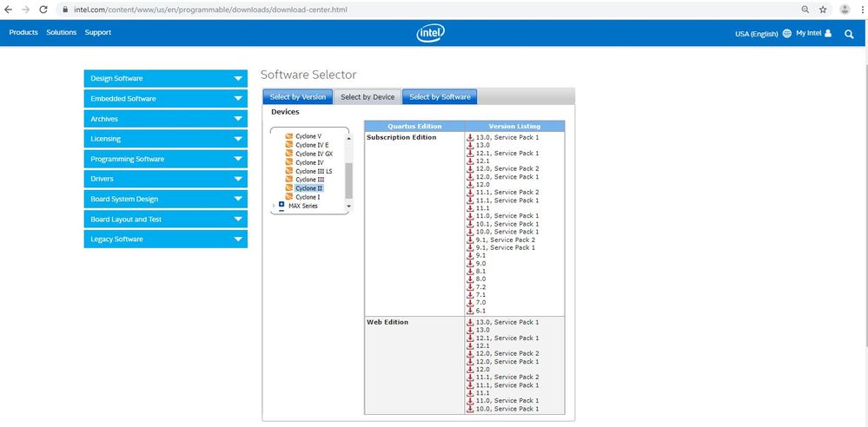Click the Cyclone III LS device icon

click(288, 171)
